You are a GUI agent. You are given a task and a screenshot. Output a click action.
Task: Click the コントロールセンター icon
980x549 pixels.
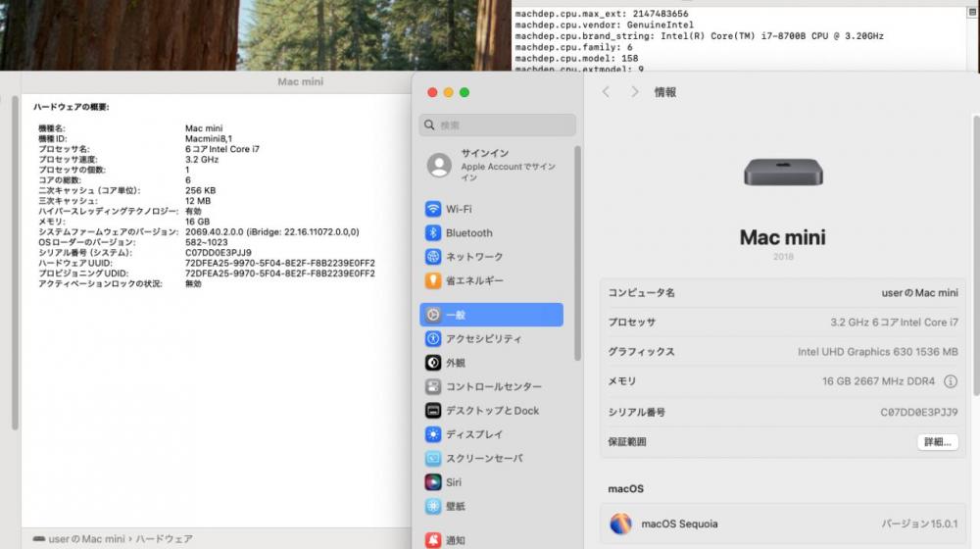pos(433,386)
